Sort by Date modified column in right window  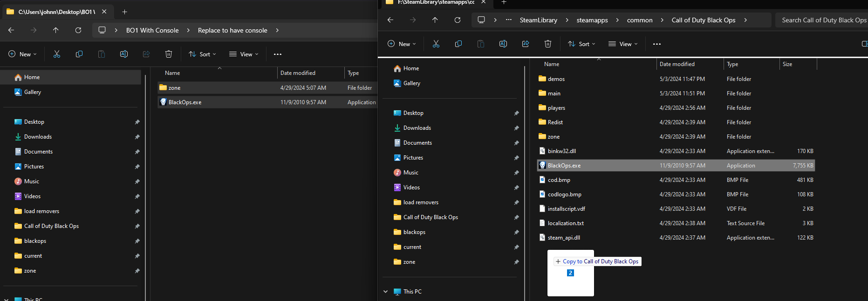(x=677, y=64)
